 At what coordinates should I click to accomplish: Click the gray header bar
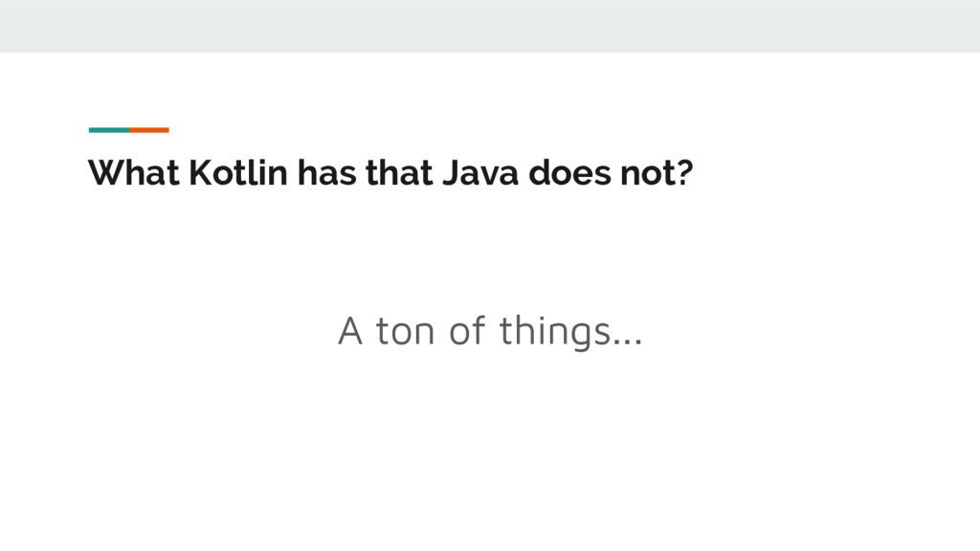(490, 26)
